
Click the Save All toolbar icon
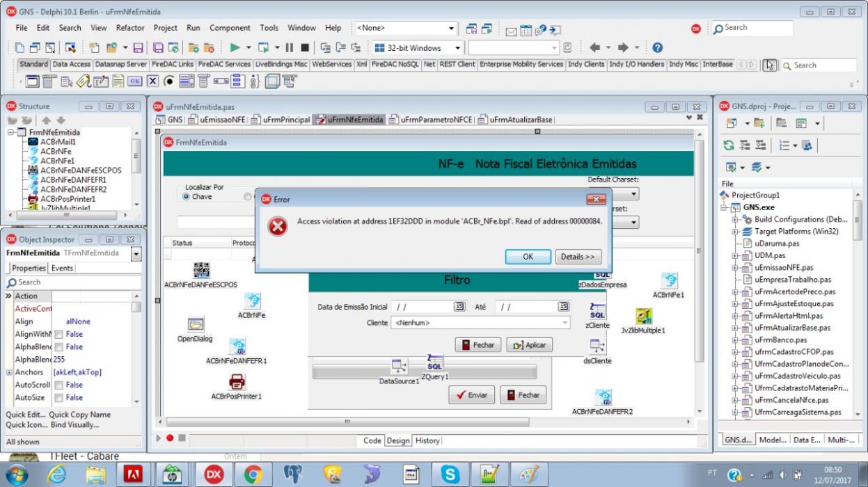(x=158, y=48)
